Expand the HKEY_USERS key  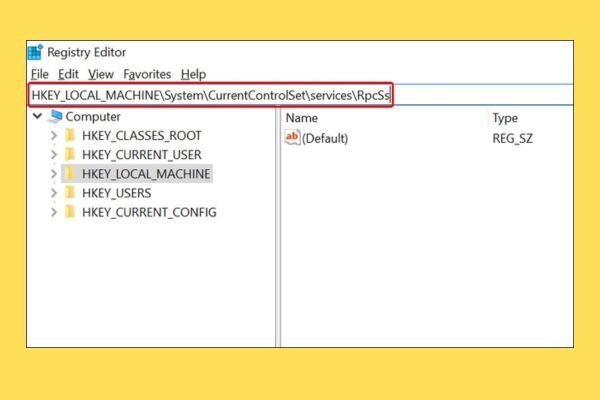[x=54, y=193]
